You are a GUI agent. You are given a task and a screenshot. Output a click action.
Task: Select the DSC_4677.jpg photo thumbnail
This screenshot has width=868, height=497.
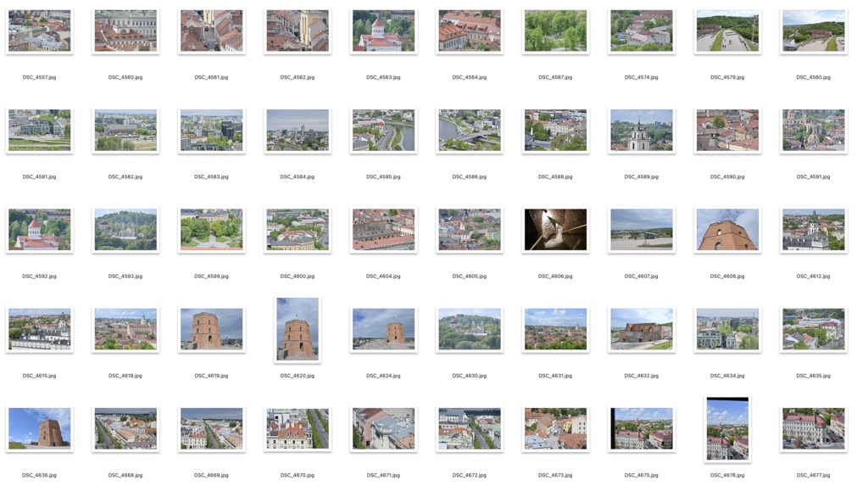click(813, 428)
